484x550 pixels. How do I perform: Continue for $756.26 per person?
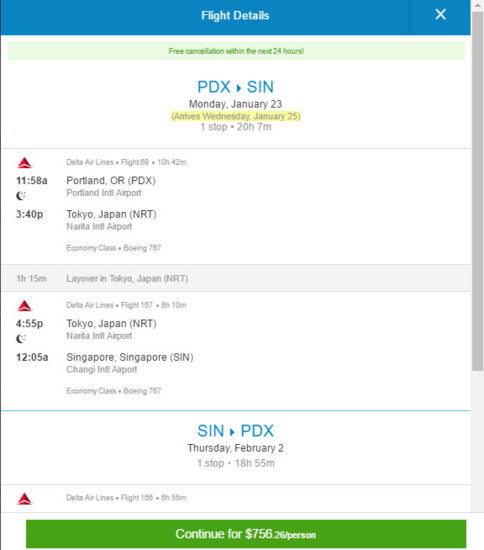[246, 534]
